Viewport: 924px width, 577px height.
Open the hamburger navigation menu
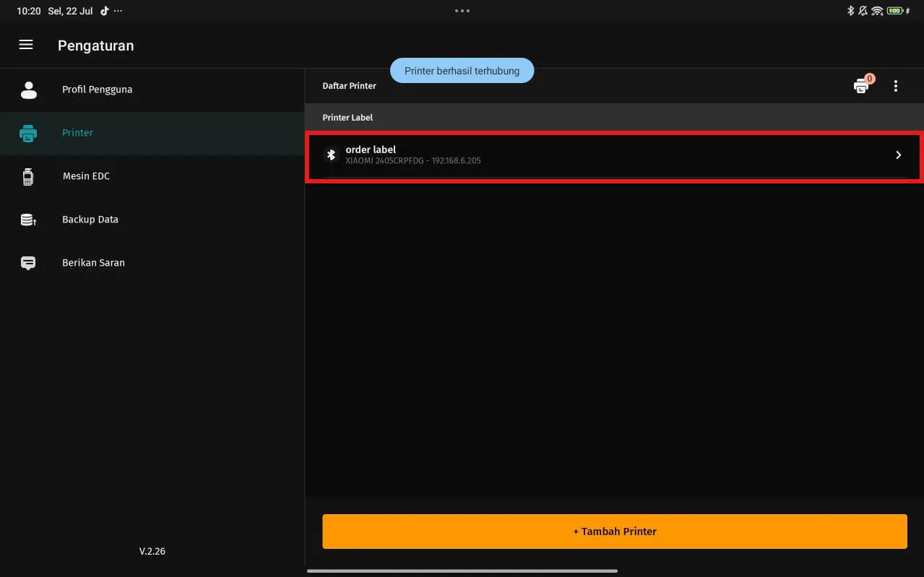pos(26,45)
